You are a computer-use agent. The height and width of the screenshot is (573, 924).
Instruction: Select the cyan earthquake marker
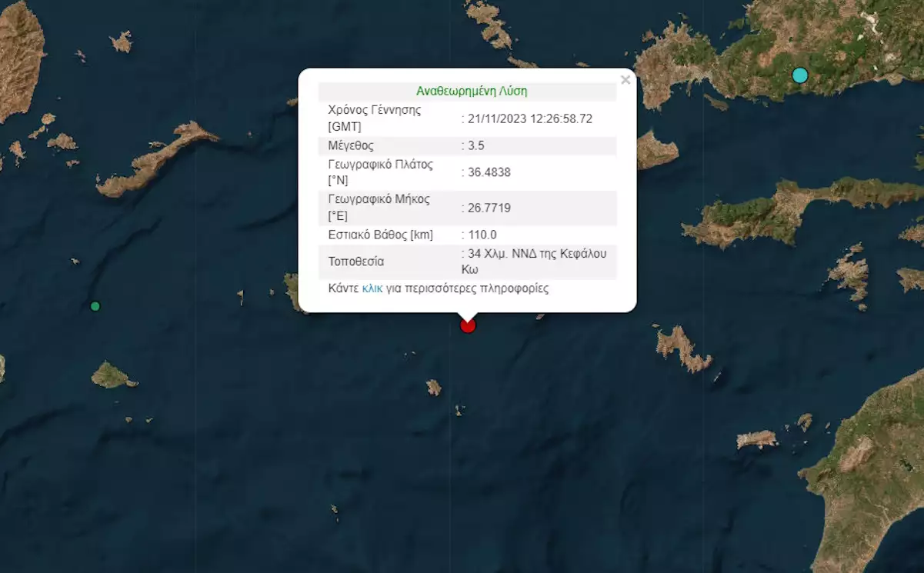click(800, 75)
